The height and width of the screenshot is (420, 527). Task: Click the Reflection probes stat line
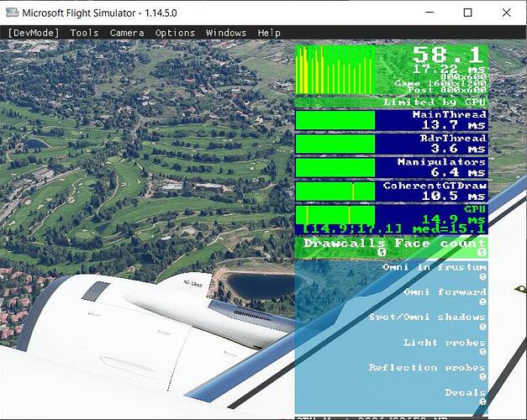coord(426,368)
